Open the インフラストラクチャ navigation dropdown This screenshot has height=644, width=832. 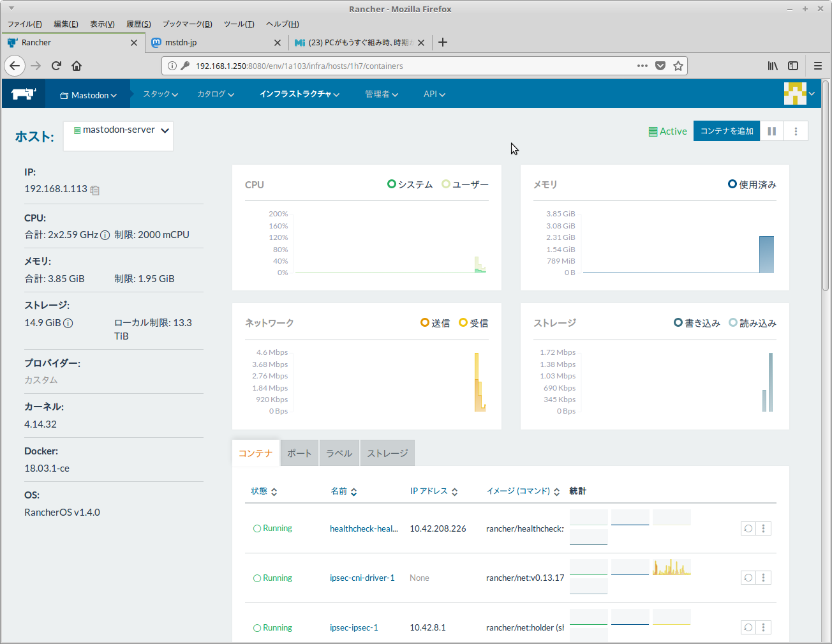point(299,94)
